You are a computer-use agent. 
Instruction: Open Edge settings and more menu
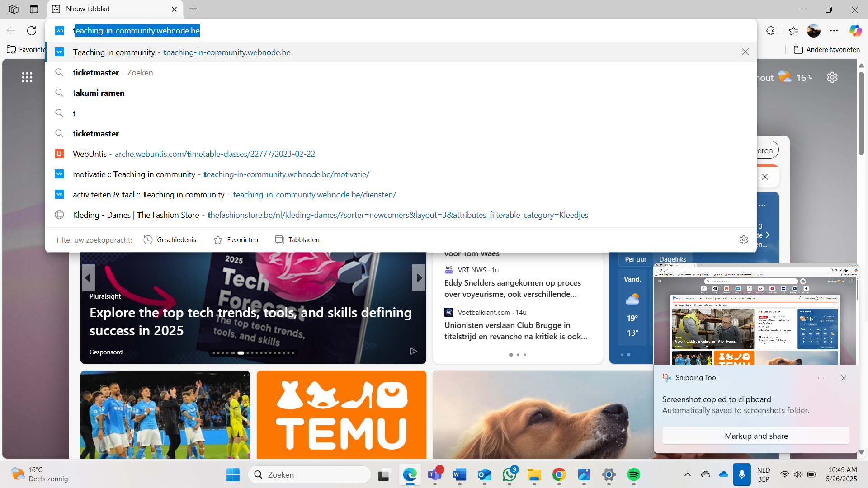[x=834, y=31]
